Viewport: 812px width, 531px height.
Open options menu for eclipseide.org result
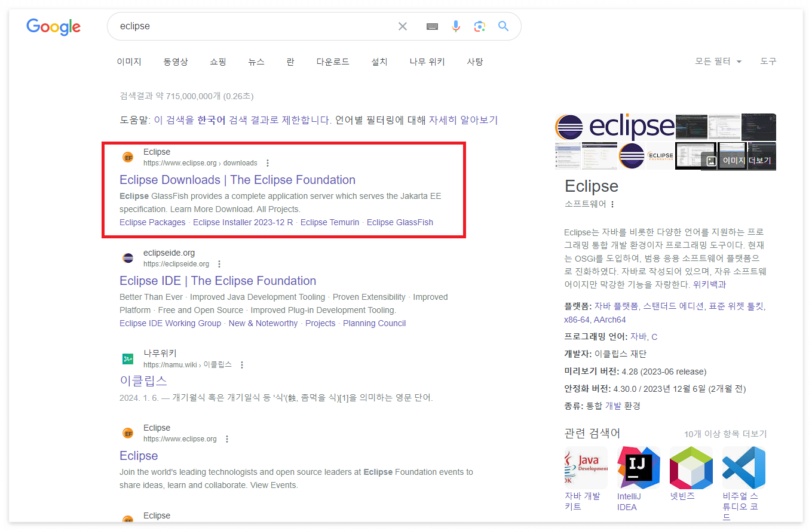219,264
